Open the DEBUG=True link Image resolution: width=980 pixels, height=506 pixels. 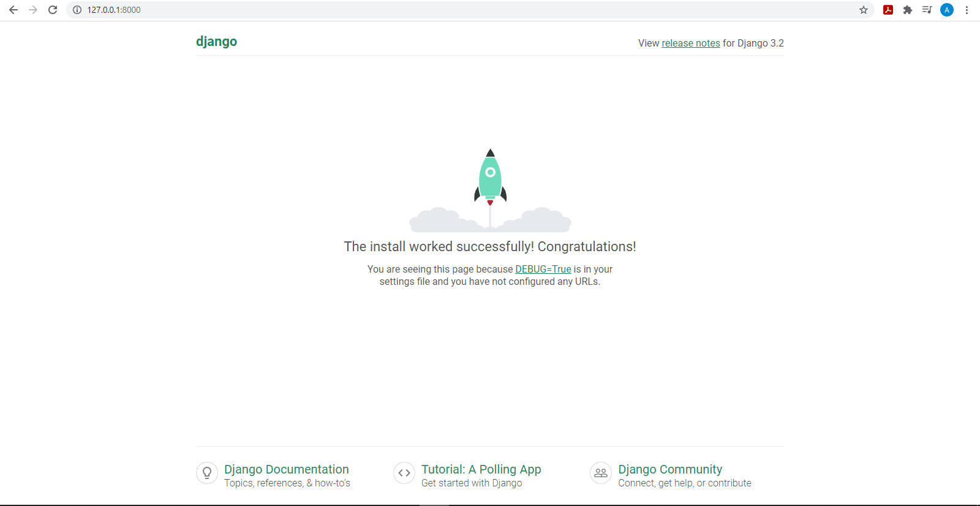543,270
